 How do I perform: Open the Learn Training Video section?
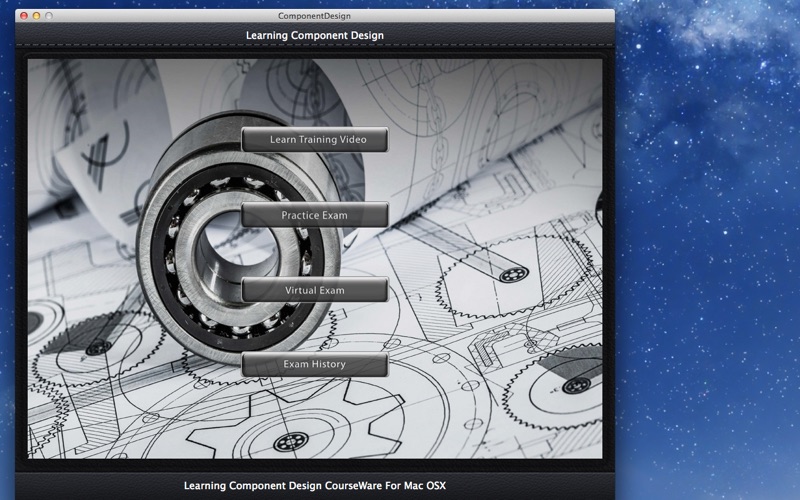(x=315, y=139)
